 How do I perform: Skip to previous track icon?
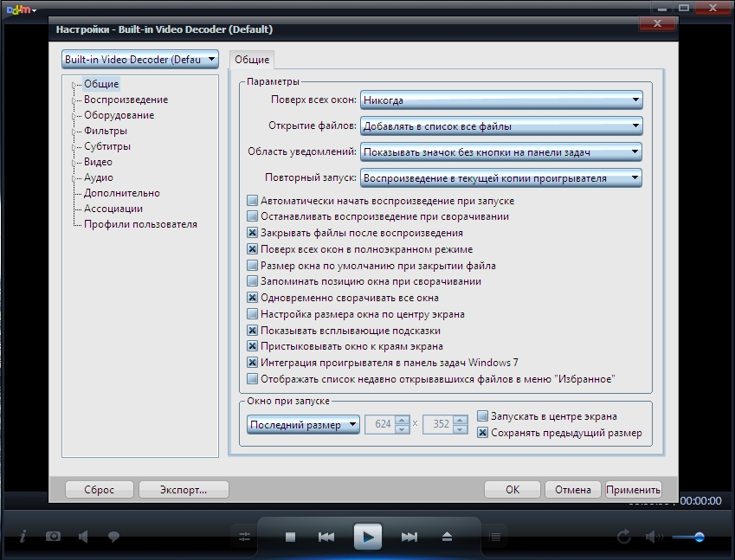326,537
